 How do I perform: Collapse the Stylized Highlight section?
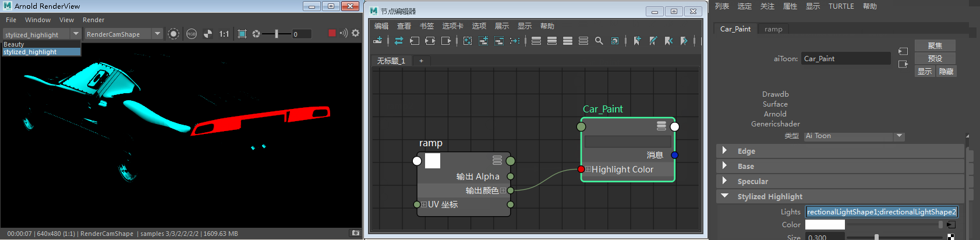(x=724, y=196)
